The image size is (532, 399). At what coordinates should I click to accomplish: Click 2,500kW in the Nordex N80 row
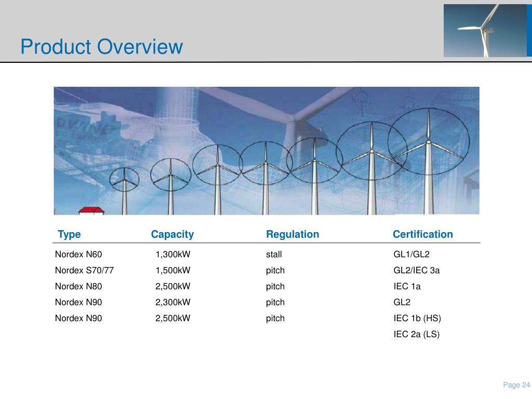pyautogui.click(x=172, y=286)
